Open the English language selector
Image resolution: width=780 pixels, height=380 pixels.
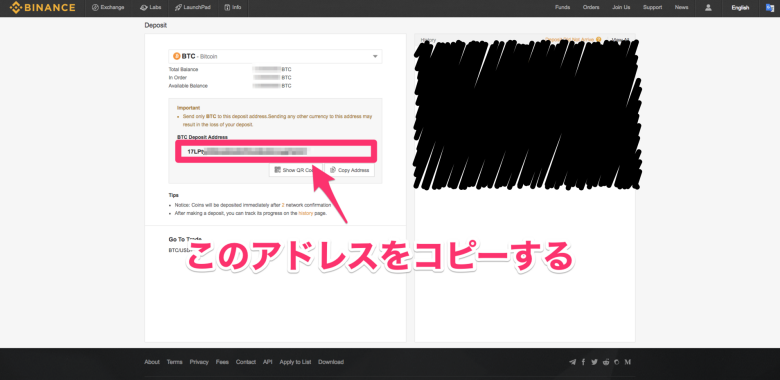click(740, 7)
